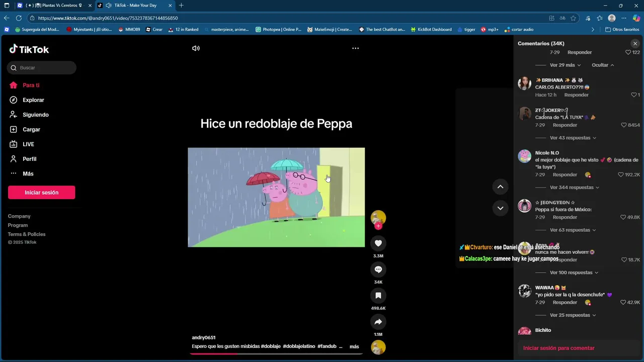Click Iniciar sesión para comentar
Screen dimensions: 644x362
tap(558, 348)
